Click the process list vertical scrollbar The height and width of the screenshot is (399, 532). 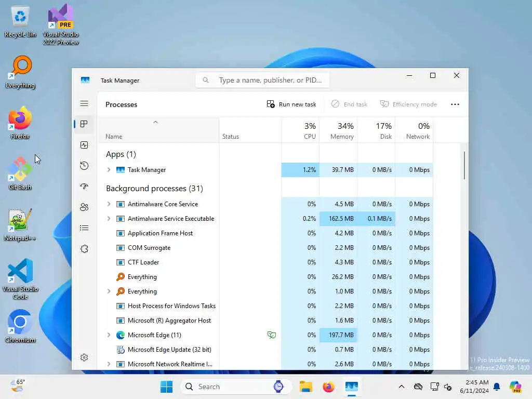(x=464, y=166)
